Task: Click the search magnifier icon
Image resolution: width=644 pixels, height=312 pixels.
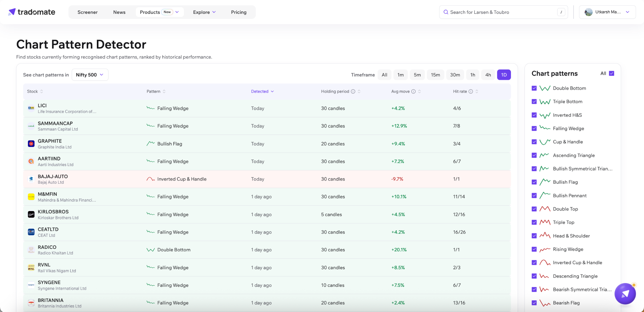Action: [446, 12]
